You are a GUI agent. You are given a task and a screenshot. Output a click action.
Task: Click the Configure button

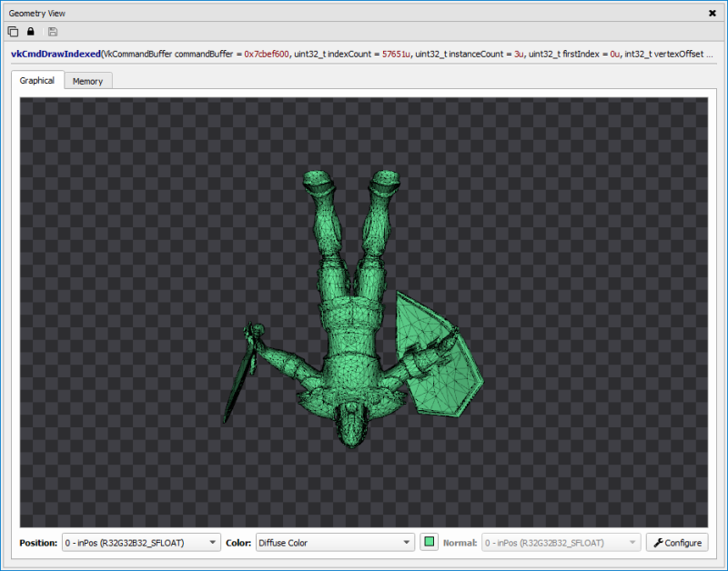[x=677, y=542]
